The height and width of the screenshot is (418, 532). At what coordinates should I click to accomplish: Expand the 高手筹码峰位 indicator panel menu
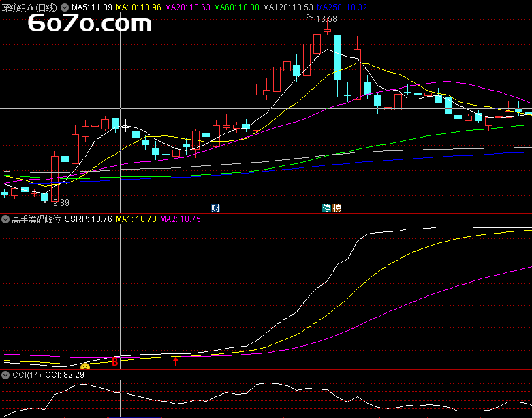click(5, 219)
